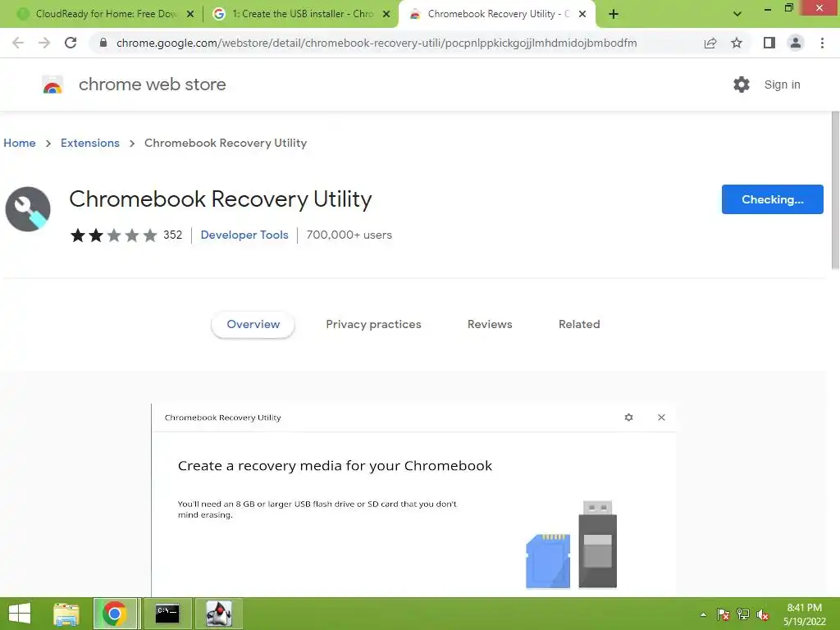Open web store settings gear
840x630 pixels.
click(742, 84)
